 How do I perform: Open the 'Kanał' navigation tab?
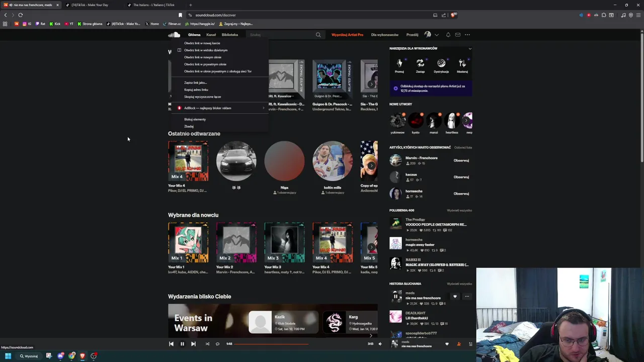(211, 35)
